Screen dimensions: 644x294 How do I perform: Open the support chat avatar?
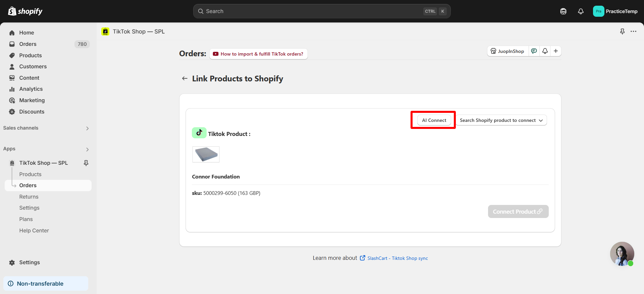[x=622, y=253]
